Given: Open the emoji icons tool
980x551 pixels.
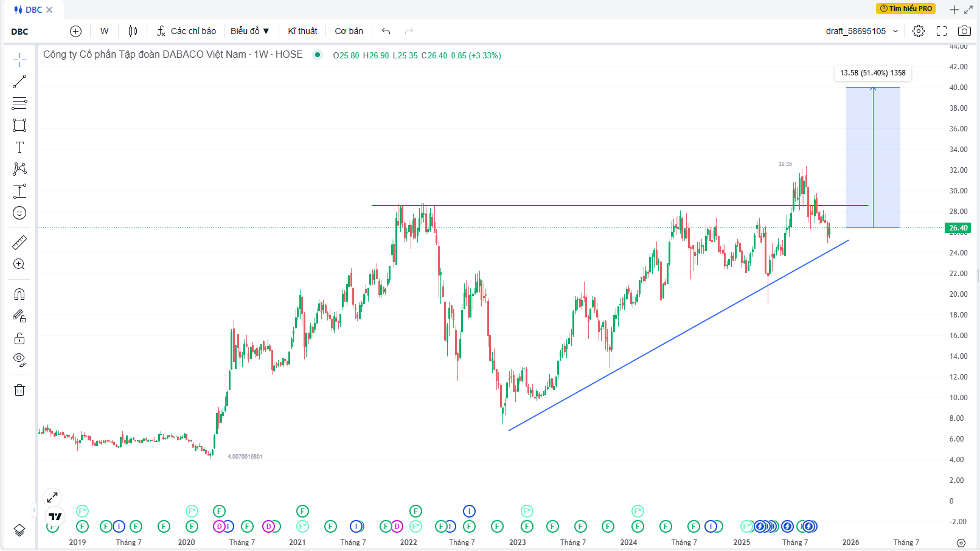Looking at the screenshot, I should tap(19, 213).
